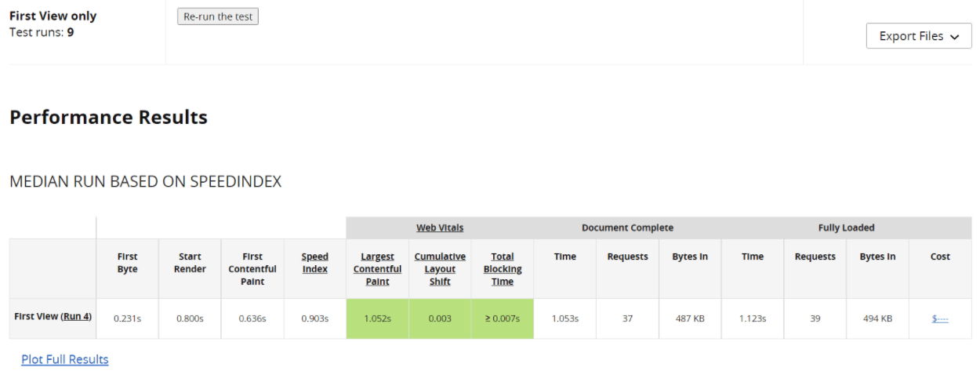Click the 1.052s Largest Contentful Paint cell
Viewport: 980px width, 382px height.
pyautogui.click(x=377, y=318)
